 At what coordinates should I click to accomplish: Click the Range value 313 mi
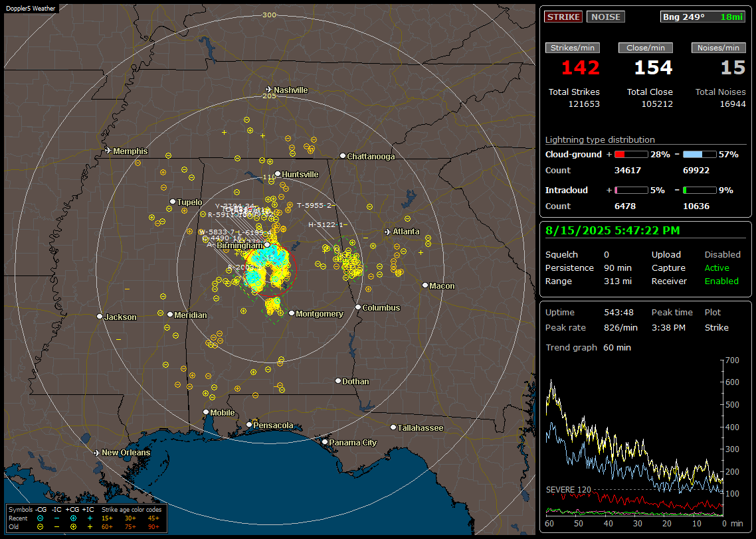coord(618,281)
